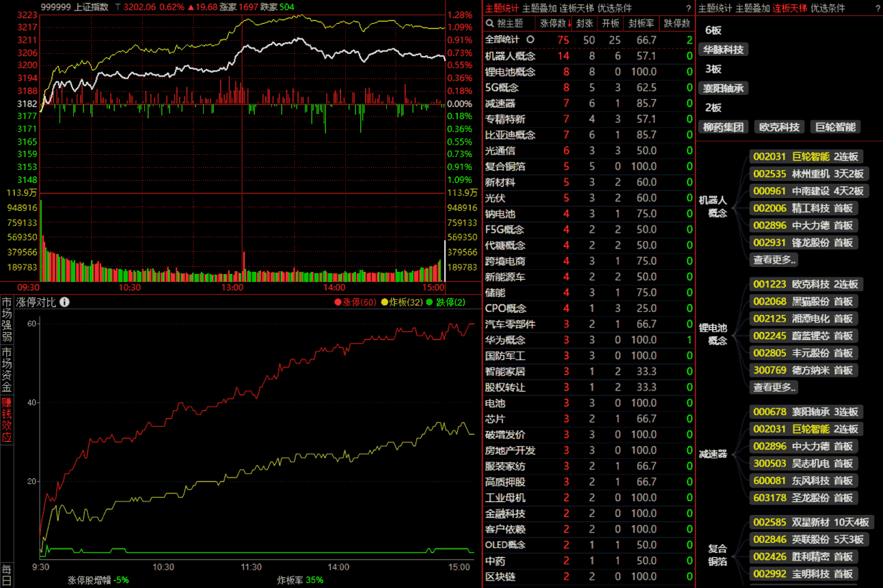Image resolution: width=883 pixels, height=588 pixels.
Task: Select the 5G概念 theme row
Action: click(588, 87)
